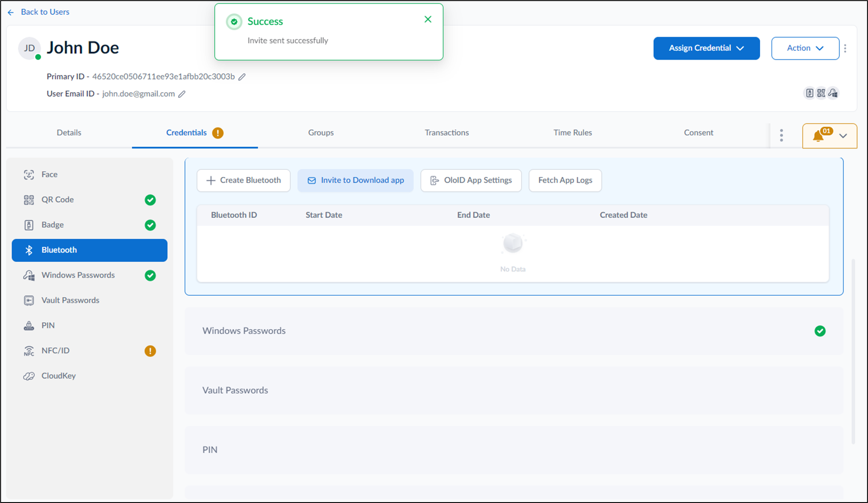Click the warning icon on Credentials tab
The width and height of the screenshot is (868, 503).
(x=218, y=133)
